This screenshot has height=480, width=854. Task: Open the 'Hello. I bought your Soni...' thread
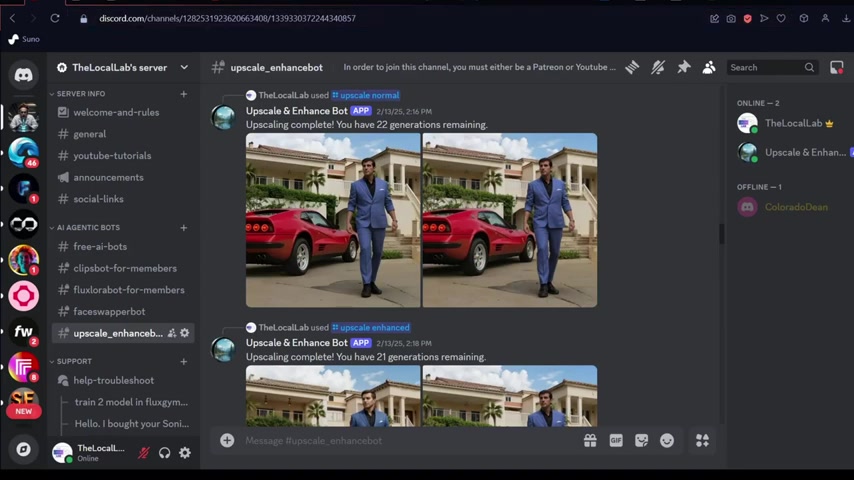coord(131,423)
